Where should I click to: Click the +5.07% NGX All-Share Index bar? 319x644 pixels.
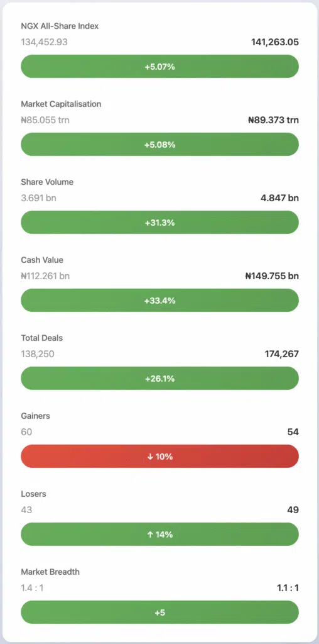159,67
